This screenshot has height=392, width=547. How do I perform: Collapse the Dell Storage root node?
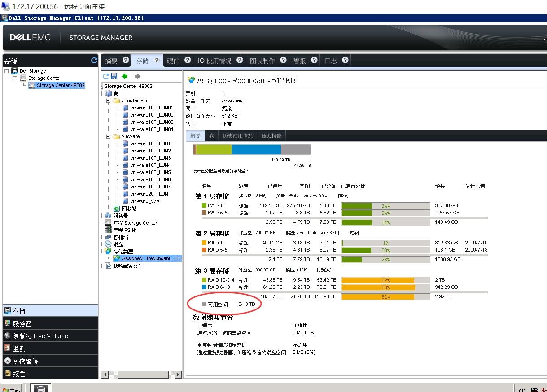pos(7,71)
